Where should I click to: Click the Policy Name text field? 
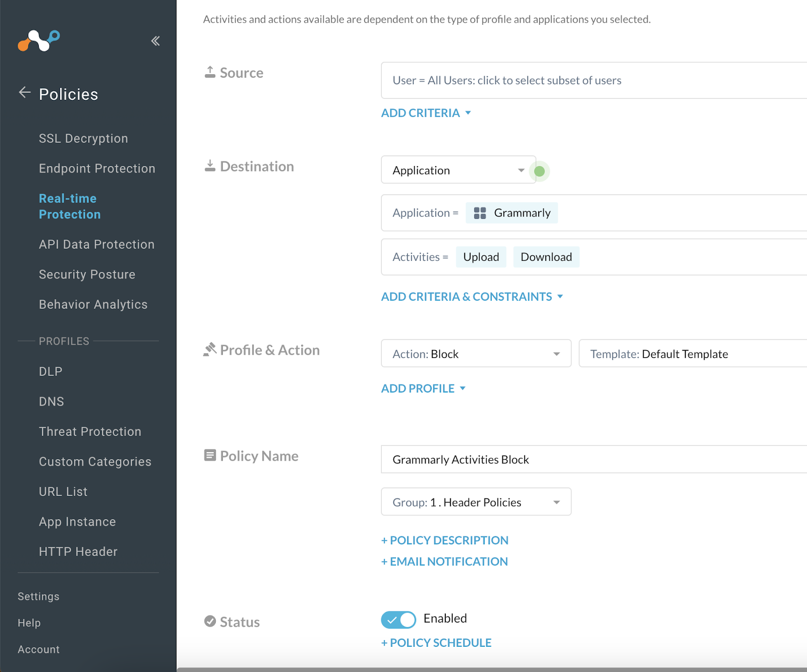coord(594,459)
